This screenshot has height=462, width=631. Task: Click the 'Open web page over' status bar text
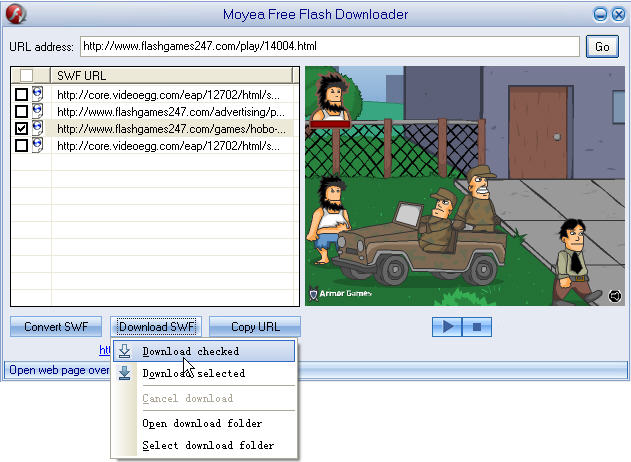59,370
